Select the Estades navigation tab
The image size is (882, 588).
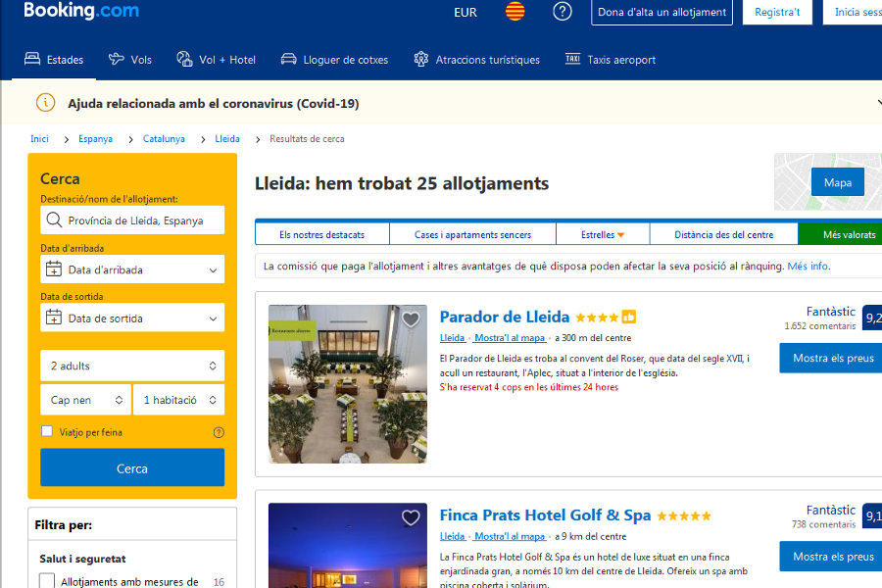click(54, 60)
